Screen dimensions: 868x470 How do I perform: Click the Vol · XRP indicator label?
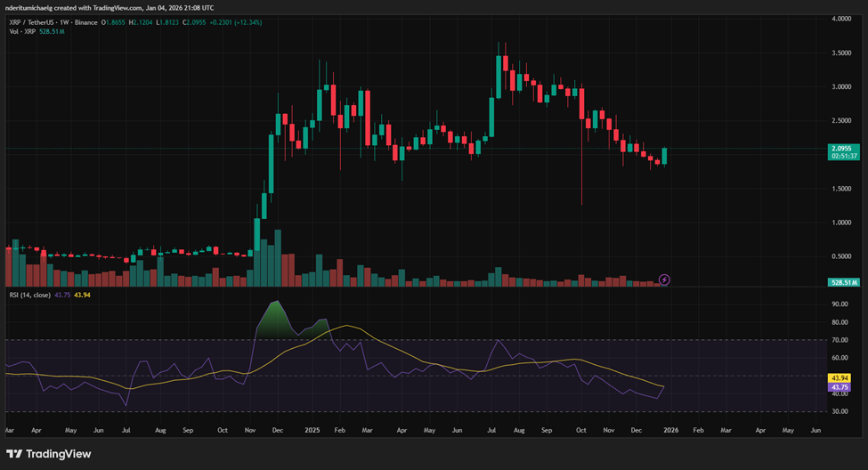[x=20, y=31]
